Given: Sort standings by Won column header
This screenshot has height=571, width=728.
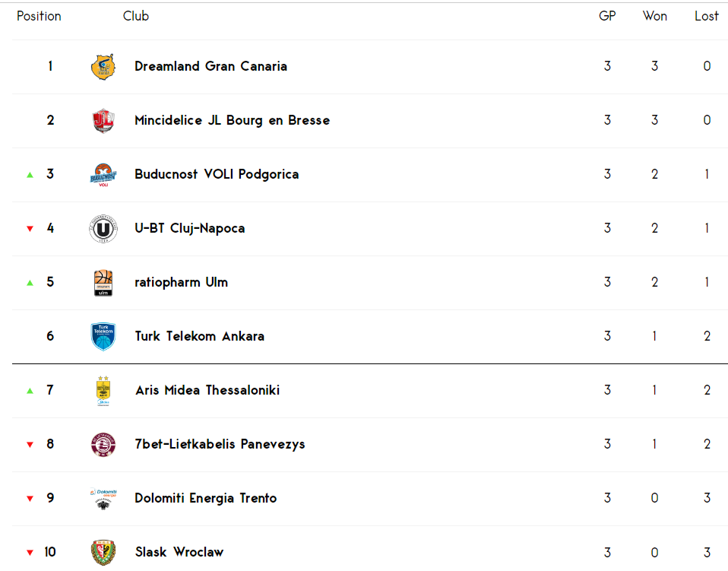Looking at the screenshot, I should pos(654,16).
